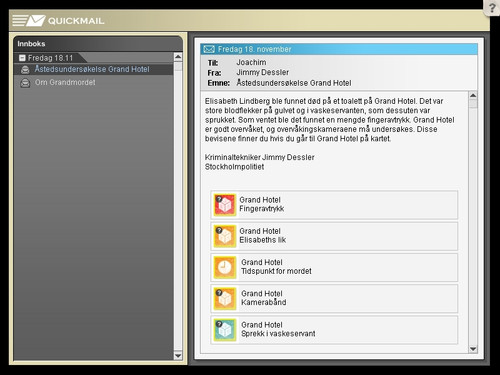This screenshot has width=500, height=375.
Task: Click the blue Sprekk i vaskeservant icon
Action: [225, 330]
